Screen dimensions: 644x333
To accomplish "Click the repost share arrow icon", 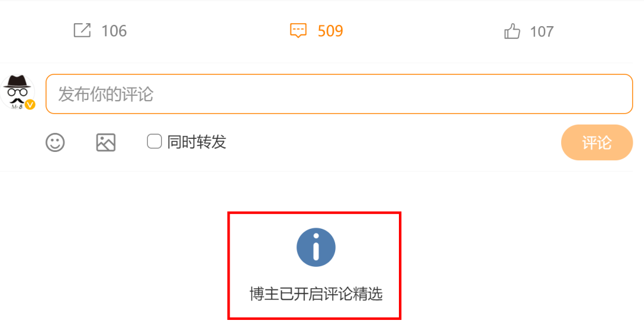I will (x=82, y=30).
